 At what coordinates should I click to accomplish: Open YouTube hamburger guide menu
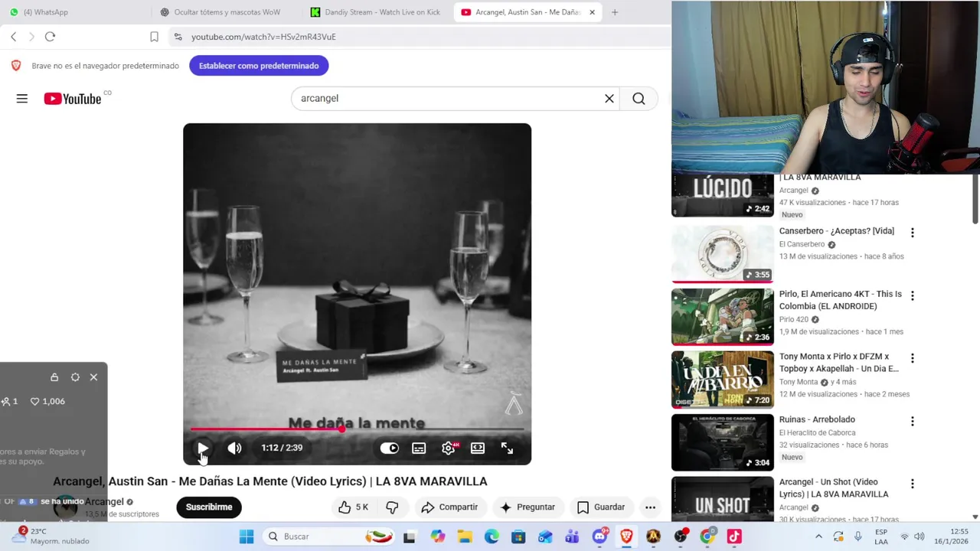pyautogui.click(x=22, y=99)
